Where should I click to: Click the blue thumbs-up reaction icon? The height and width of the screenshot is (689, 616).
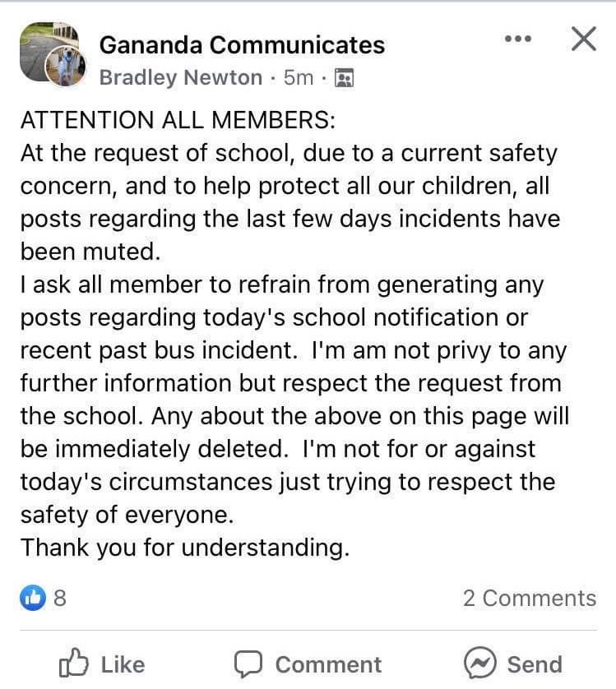click(33, 598)
